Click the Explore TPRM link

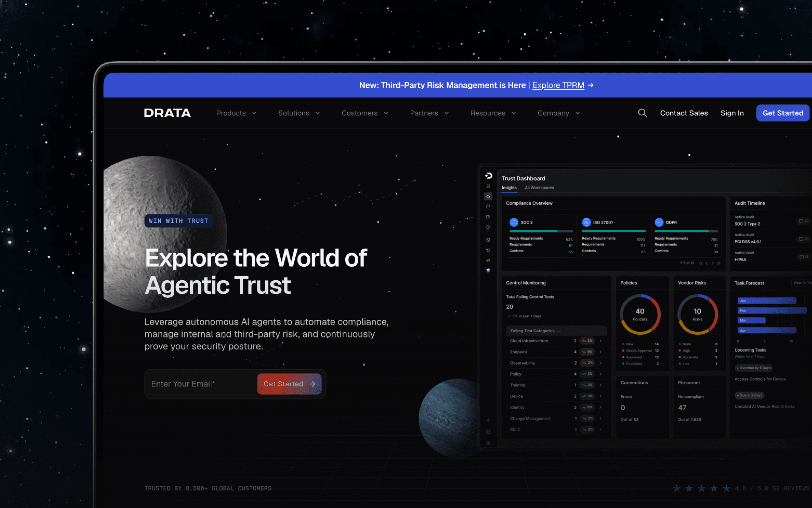tap(558, 85)
